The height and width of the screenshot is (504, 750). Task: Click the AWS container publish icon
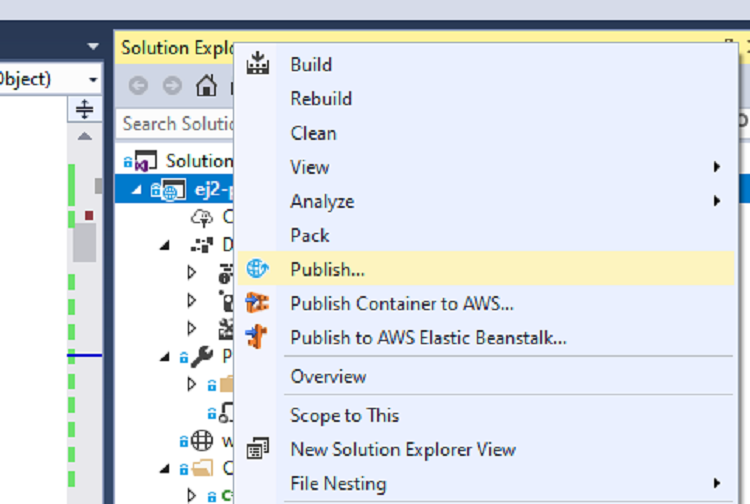pos(257,303)
